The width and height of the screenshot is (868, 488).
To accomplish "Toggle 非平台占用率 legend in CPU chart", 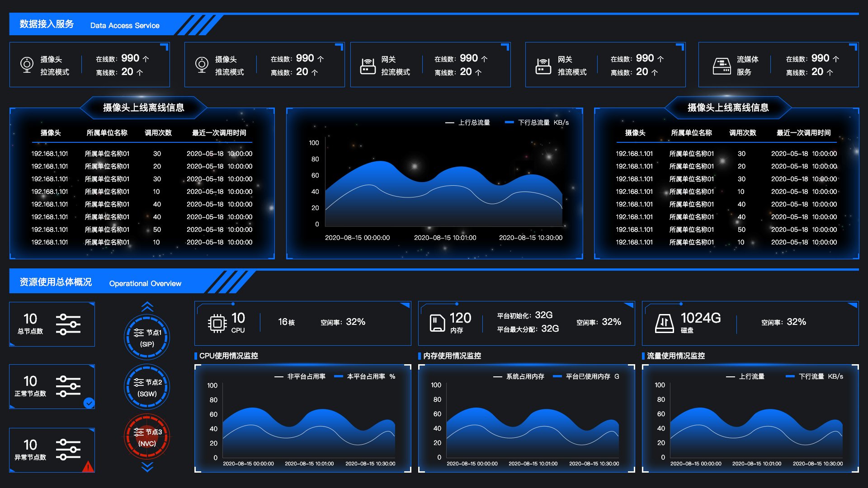I will (300, 376).
